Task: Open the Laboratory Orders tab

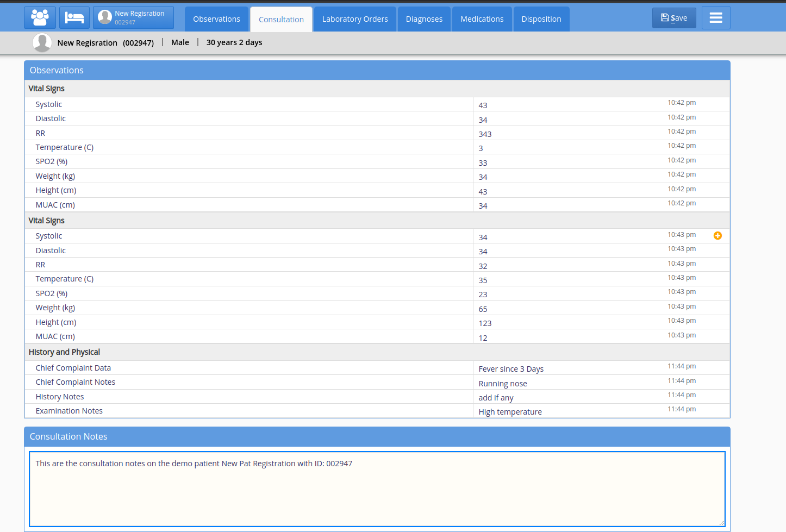Action: click(x=355, y=19)
